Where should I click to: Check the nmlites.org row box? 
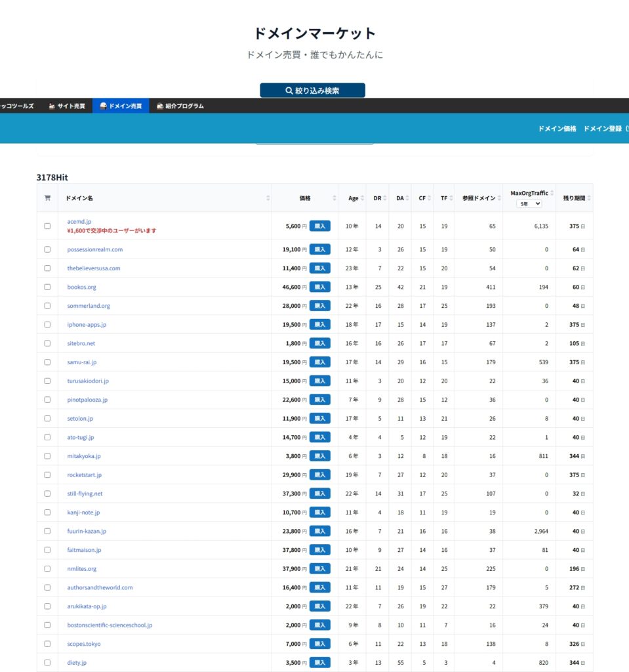point(47,569)
